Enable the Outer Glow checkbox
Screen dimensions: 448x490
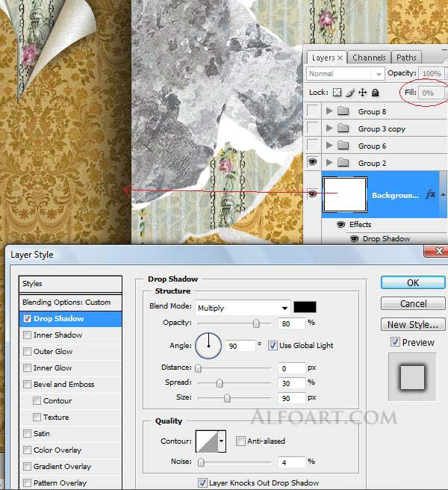point(27,351)
